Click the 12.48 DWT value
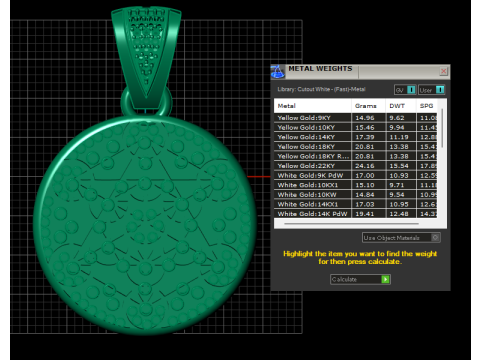The height and width of the screenshot is (360, 480). [399, 214]
